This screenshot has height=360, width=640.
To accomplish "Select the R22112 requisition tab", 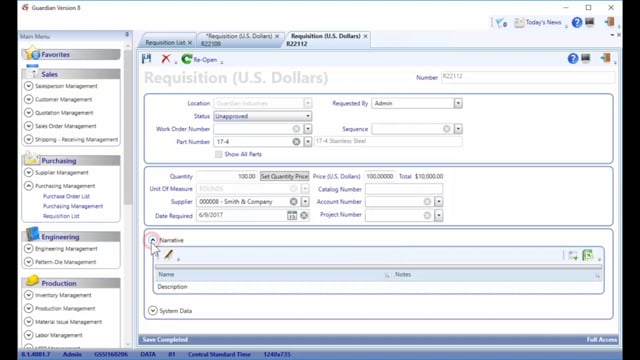I will point(325,40).
